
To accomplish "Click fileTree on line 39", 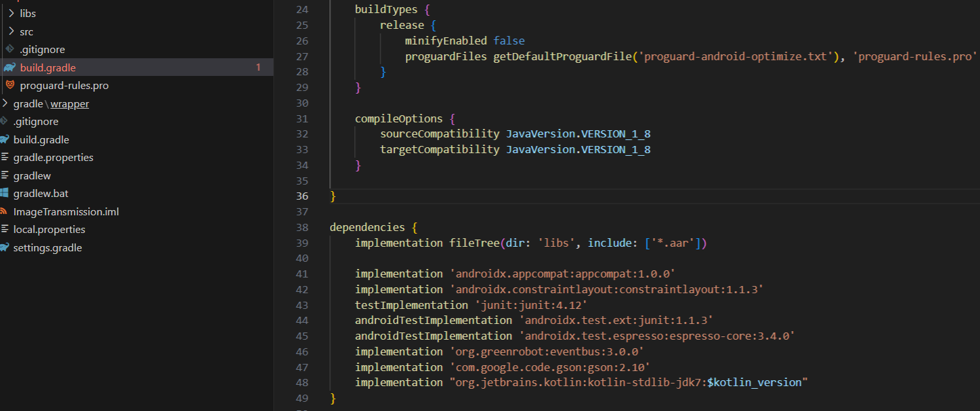I will click(x=475, y=243).
